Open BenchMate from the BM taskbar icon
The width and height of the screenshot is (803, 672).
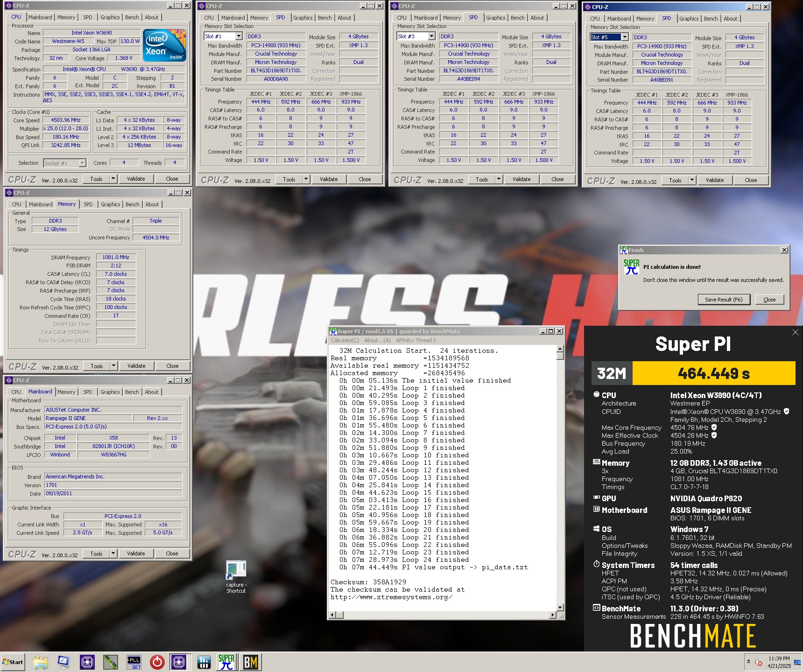pyautogui.click(x=251, y=662)
